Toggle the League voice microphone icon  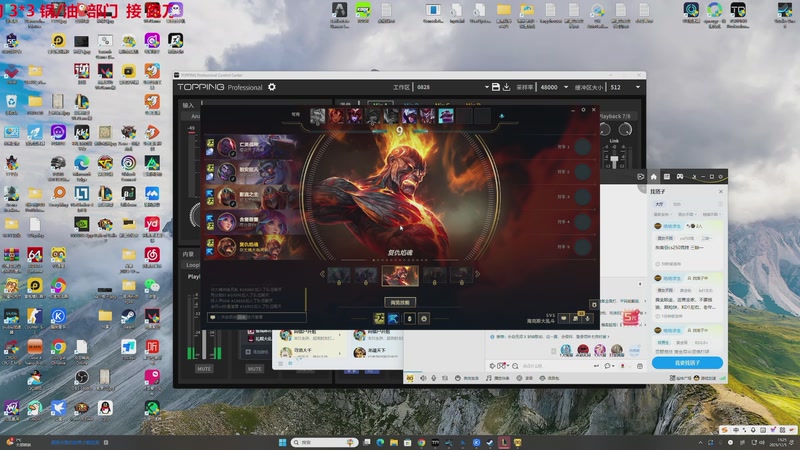tap(587, 318)
